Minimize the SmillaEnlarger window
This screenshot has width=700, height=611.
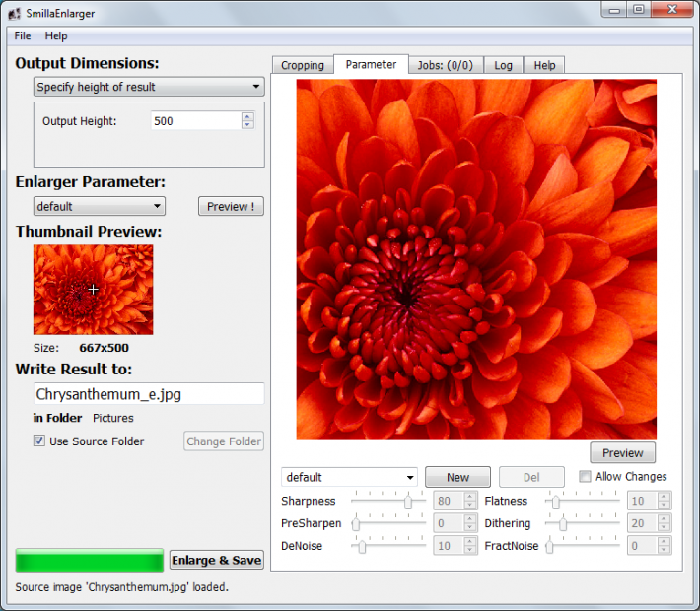click(614, 10)
